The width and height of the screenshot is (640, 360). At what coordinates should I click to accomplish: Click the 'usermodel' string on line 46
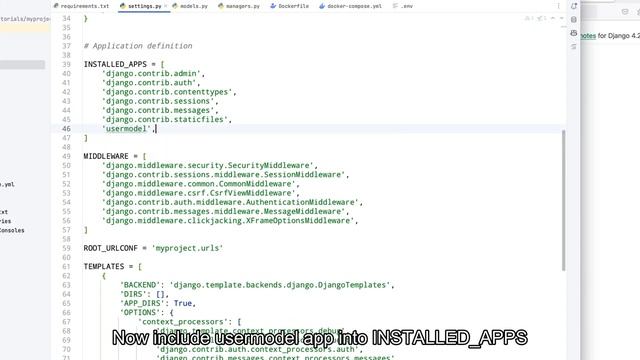pos(126,129)
